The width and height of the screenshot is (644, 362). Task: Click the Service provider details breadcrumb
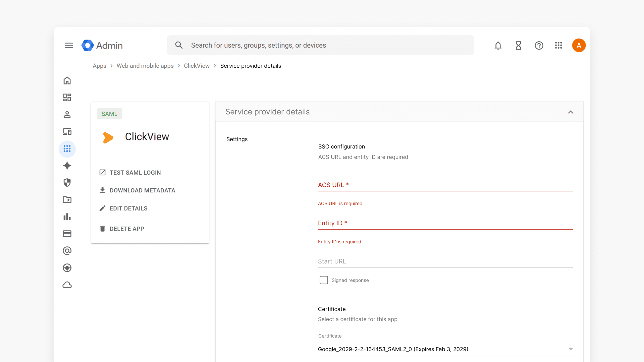tap(251, 66)
